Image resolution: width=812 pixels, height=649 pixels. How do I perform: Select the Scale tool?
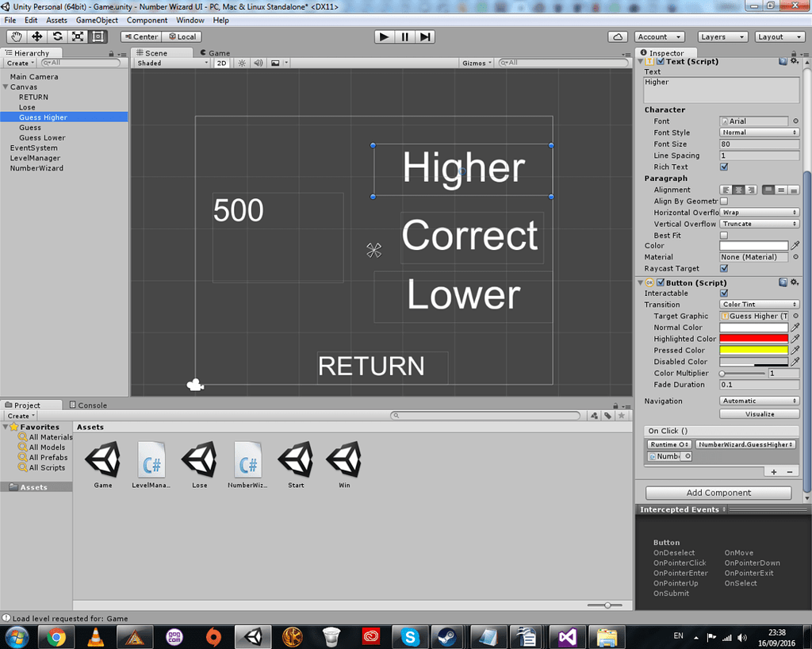(78, 36)
